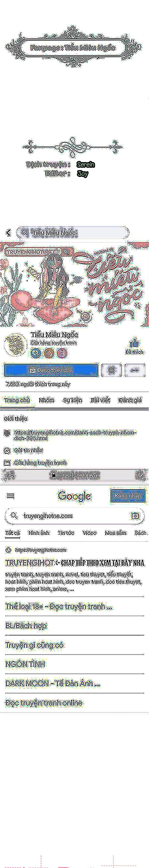Screen dimensions: 149x868
Task: Tap the back arrow beside search bar
Action: click(8, 233)
